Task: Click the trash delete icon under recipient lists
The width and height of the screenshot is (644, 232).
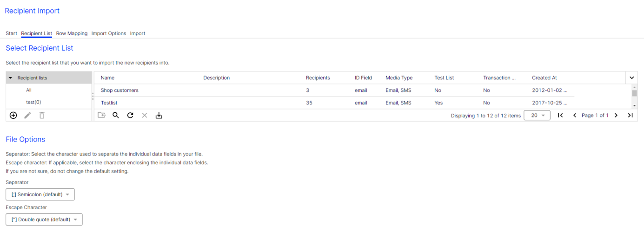Action: coord(42,116)
